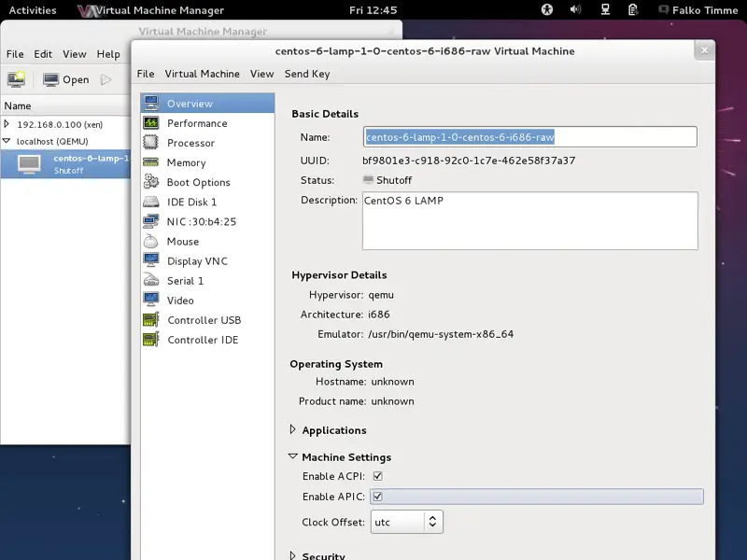Screen dimensions: 747x560
Task: Open the Send Key menu
Action: coord(307,74)
